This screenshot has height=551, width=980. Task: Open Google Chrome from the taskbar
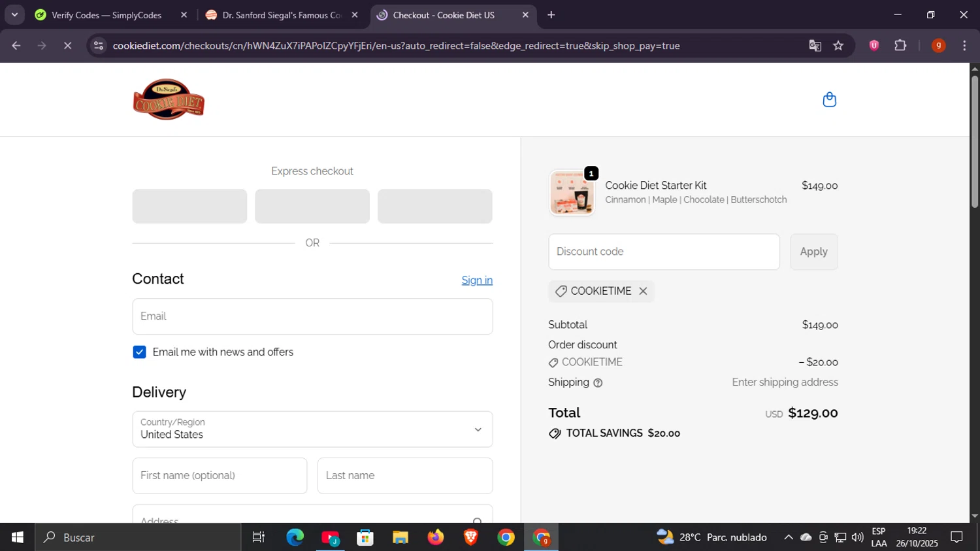click(506, 537)
